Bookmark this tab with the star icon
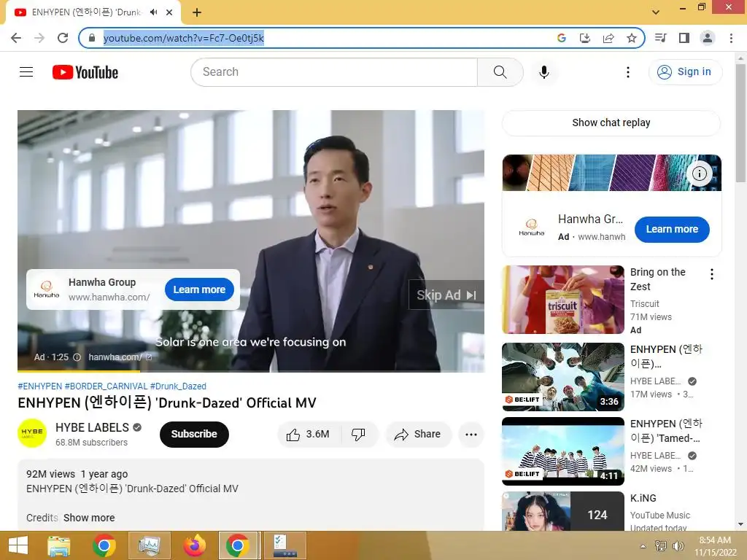 (x=632, y=38)
